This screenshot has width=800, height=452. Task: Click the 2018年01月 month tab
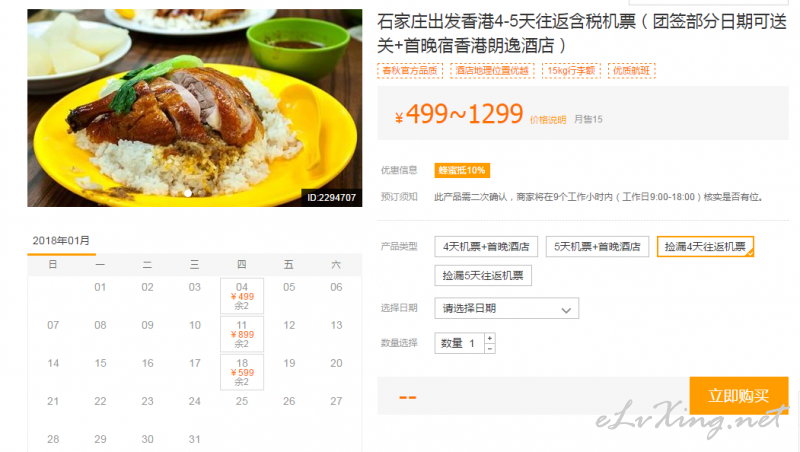tap(61, 241)
